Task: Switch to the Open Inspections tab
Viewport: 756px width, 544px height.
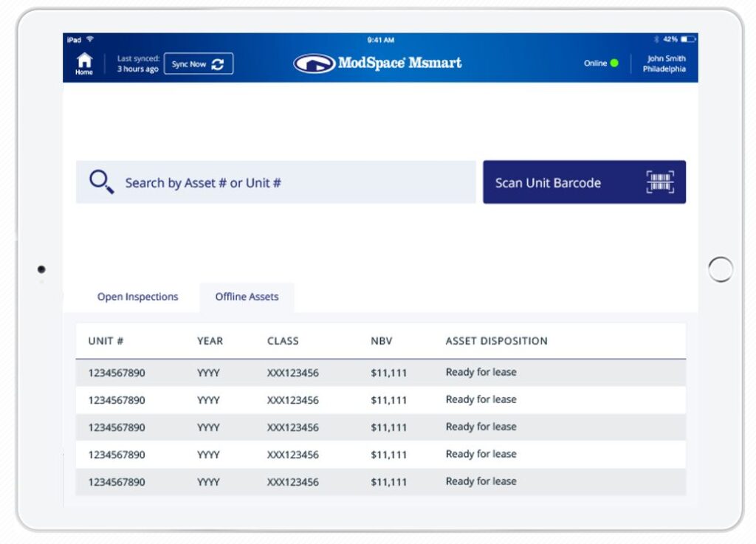Action: 137,297
